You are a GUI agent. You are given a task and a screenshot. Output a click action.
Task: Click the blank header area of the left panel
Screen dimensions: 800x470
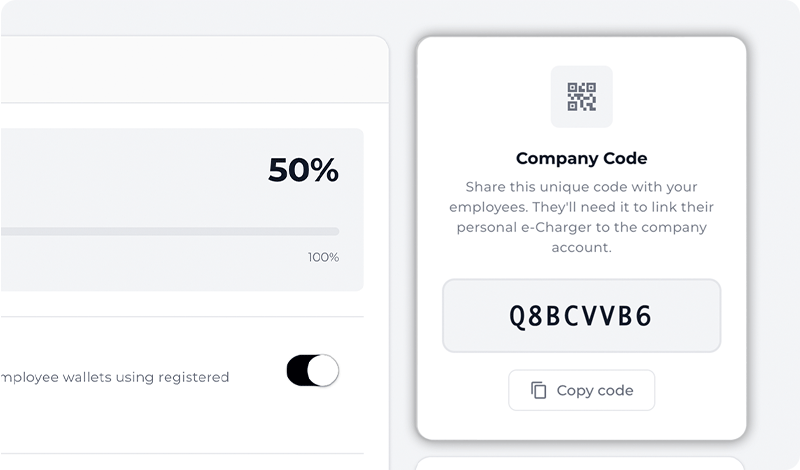click(x=190, y=70)
